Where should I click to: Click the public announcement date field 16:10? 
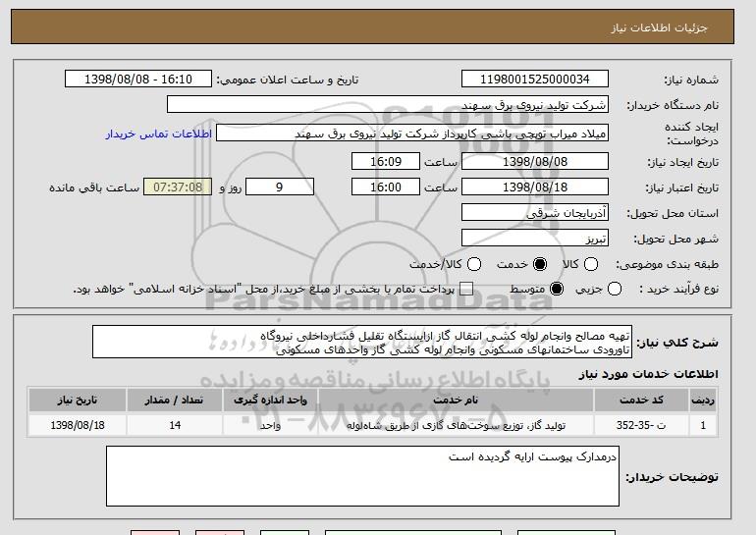[x=138, y=80]
